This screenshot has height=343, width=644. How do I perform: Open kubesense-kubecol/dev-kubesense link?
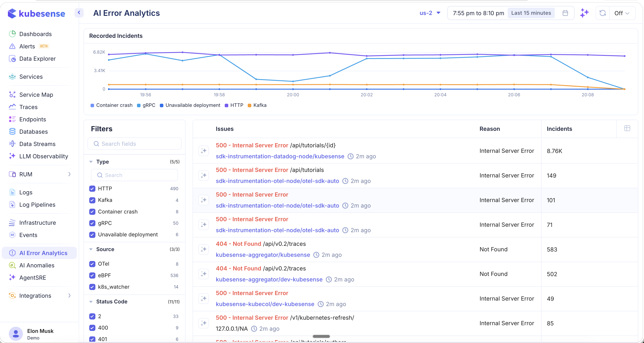tap(265, 304)
